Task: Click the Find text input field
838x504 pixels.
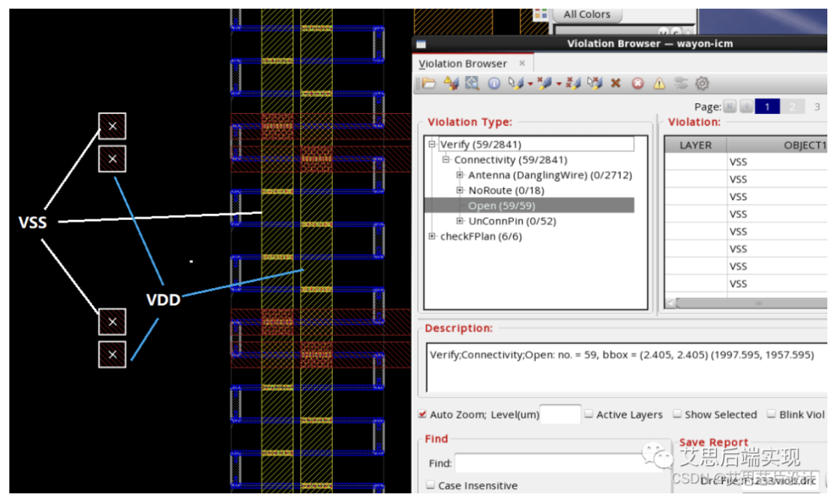Action: (547, 463)
